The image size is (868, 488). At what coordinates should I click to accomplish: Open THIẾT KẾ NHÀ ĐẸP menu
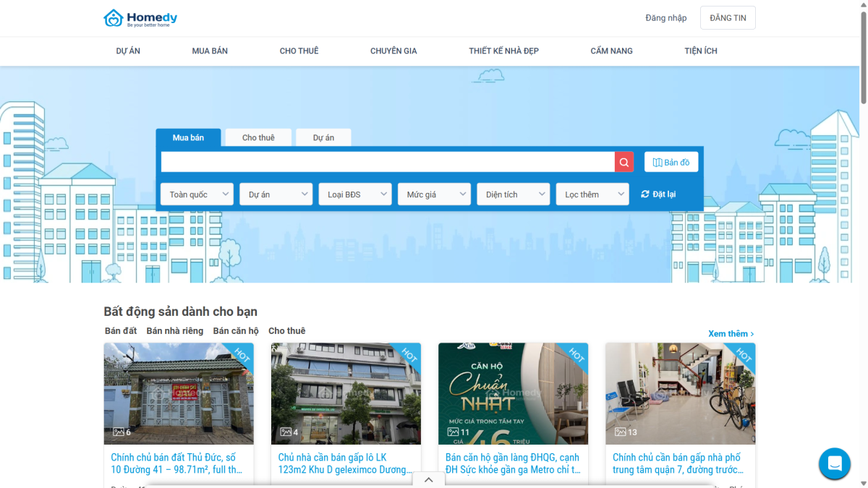(x=503, y=51)
